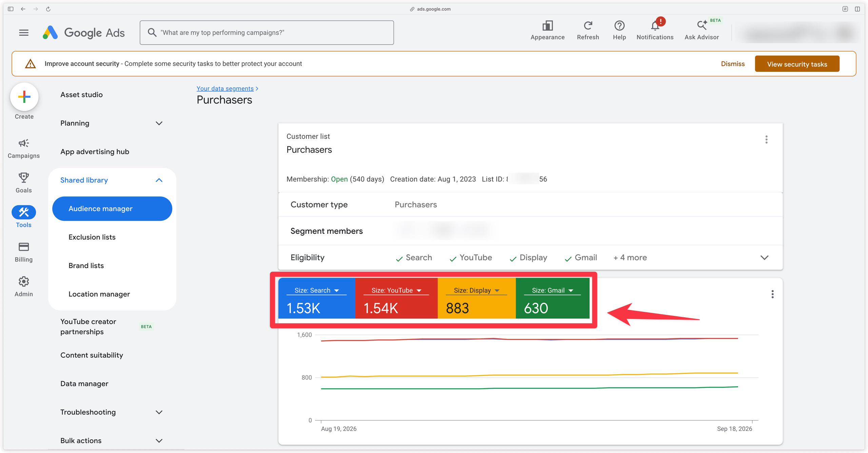Open the Size: YouTube dropdown

coord(396,290)
